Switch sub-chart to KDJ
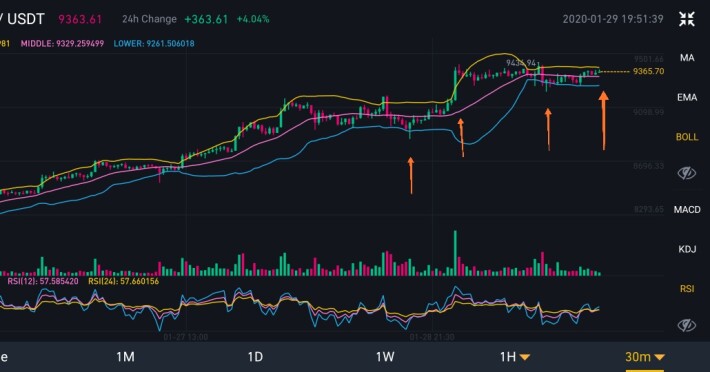Image resolution: width=710 pixels, height=372 pixels. point(686,249)
